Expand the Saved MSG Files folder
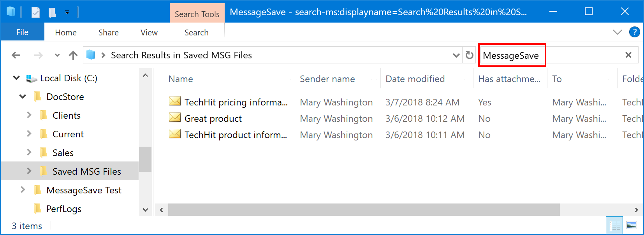Image resolution: width=644 pixels, height=235 pixels. click(29, 171)
